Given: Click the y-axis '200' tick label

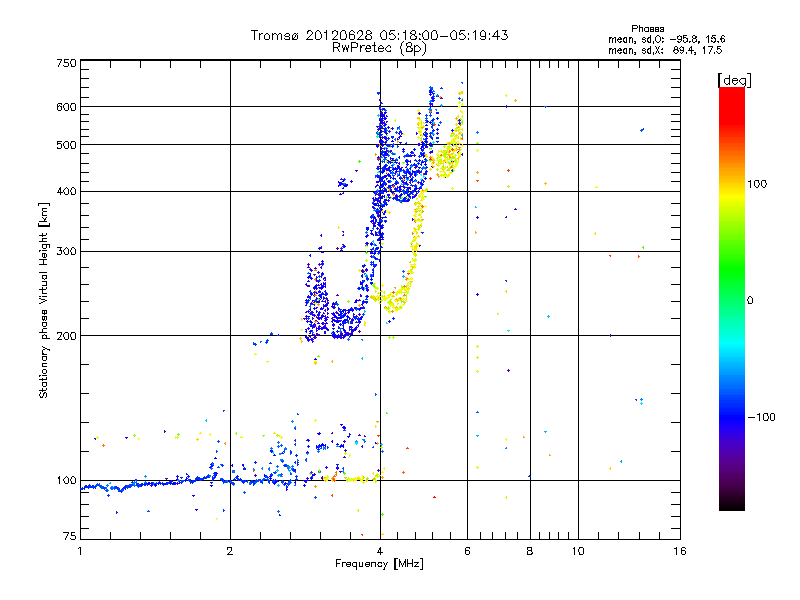Looking at the screenshot, I should click(67, 336).
